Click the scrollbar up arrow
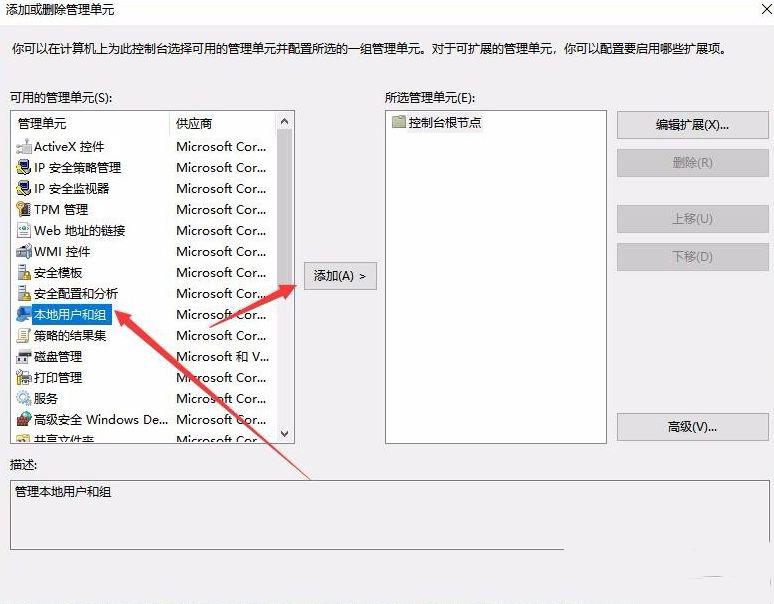This screenshot has height=604, width=774. (x=285, y=122)
